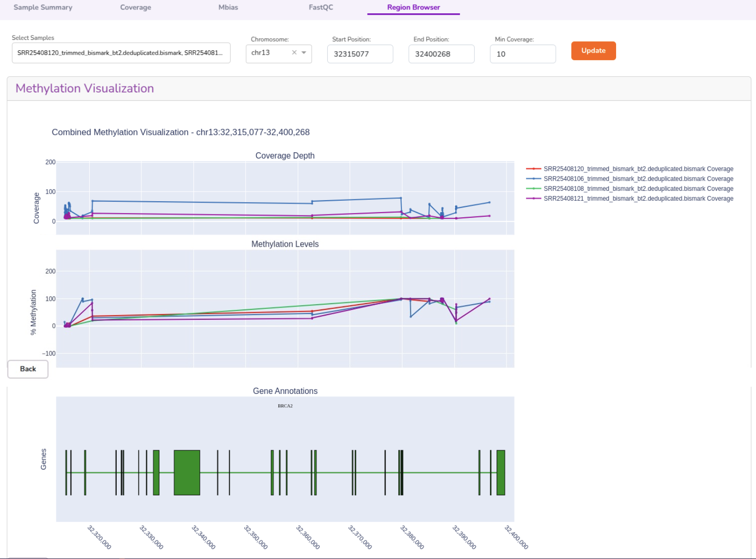756x559 pixels.
Task: Open the Sample Summary tab
Action: click(x=43, y=7)
